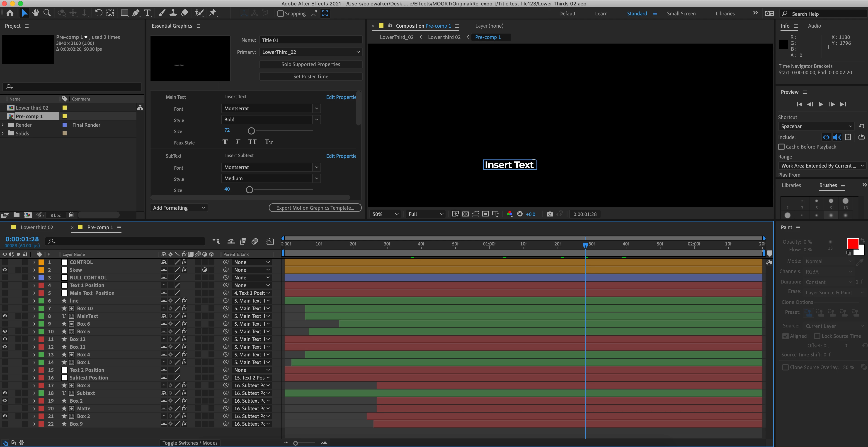Click the Title 01 name input field
Image resolution: width=868 pixels, height=447 pixels.
(310, 40)
